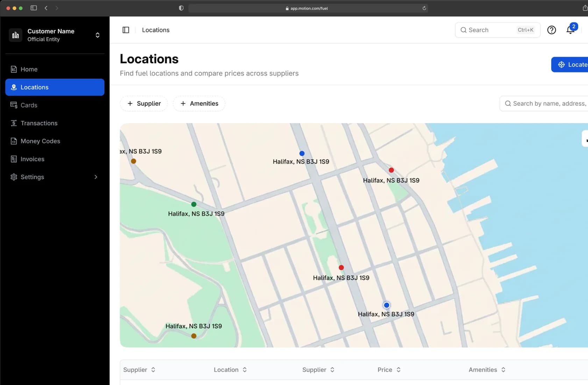Select the brown map marker at top left

click(134, 161)
